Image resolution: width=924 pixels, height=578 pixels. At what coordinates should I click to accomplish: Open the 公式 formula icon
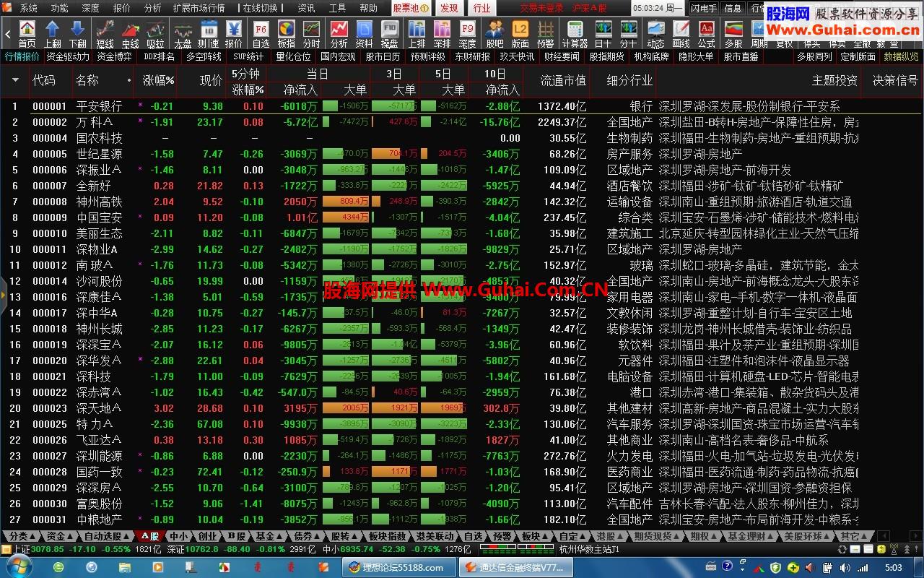tap(706, 34)
